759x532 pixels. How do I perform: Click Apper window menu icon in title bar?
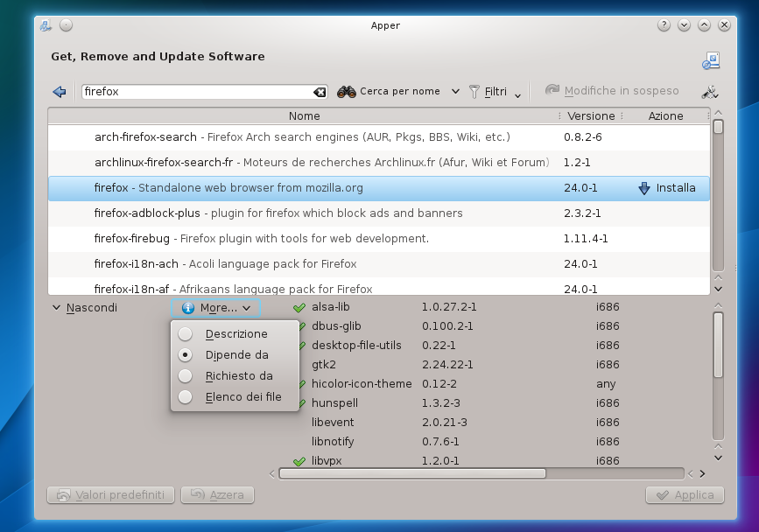pyautogui.click(x=46, y=25)
